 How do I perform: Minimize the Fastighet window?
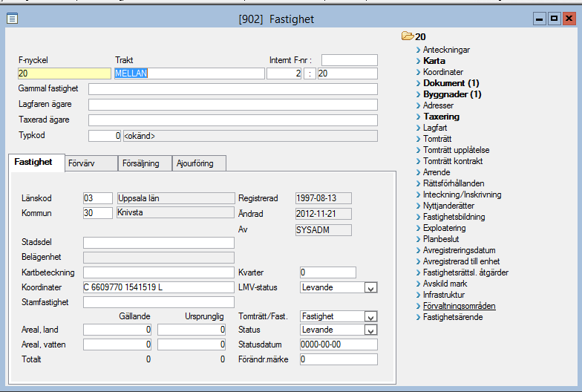tap(540, 19)
